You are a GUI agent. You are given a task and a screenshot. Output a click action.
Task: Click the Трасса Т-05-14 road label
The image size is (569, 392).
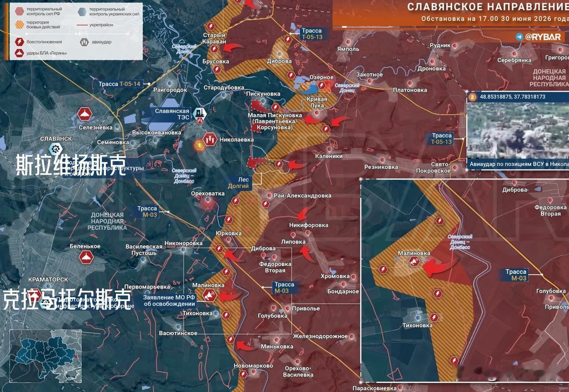tap(122, 84)
